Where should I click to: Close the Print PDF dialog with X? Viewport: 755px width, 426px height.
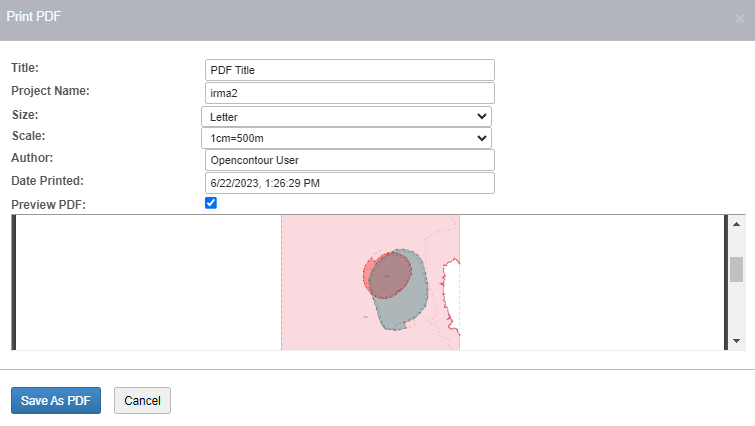click(x=739, y=19)
